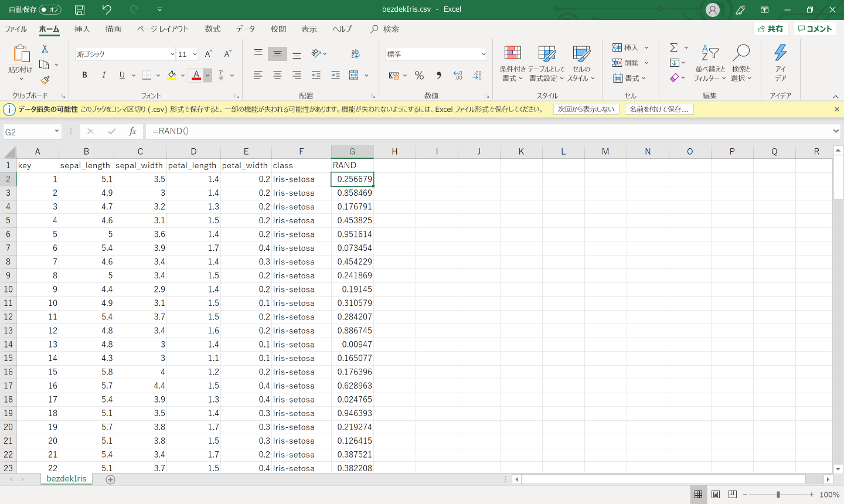The width and height of the screenshot is (844, 504).
Task: Click the formula bar input
Action: point(489,131)
